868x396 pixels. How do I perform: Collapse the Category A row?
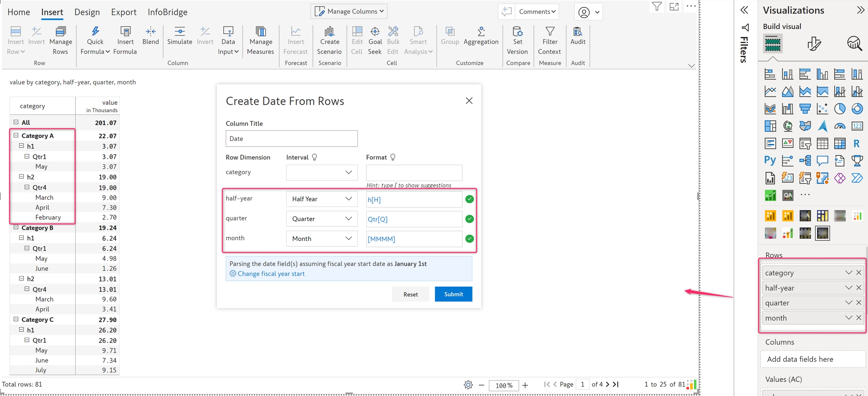16,135
